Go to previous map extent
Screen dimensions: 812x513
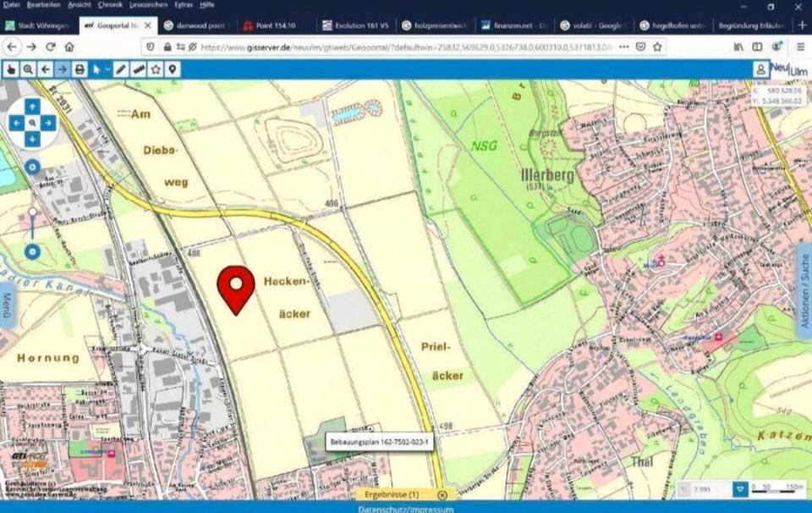tap(46, 69)
